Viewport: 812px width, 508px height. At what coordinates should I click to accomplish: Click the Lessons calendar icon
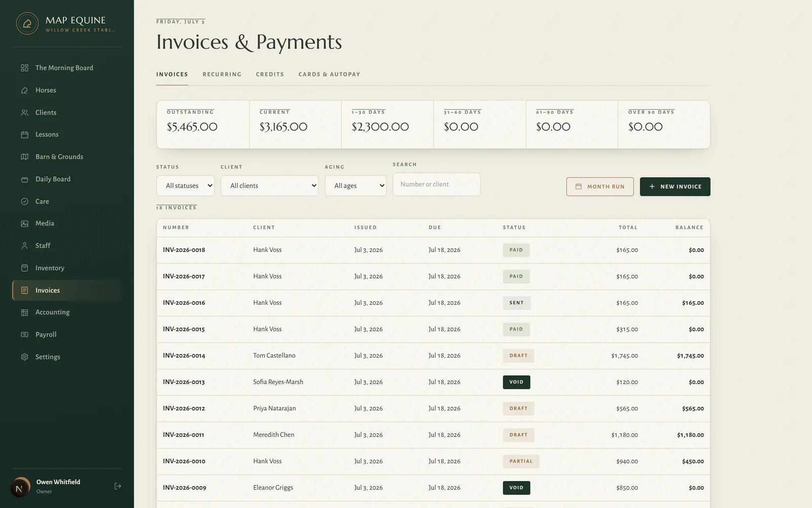(x=24, y=135)
